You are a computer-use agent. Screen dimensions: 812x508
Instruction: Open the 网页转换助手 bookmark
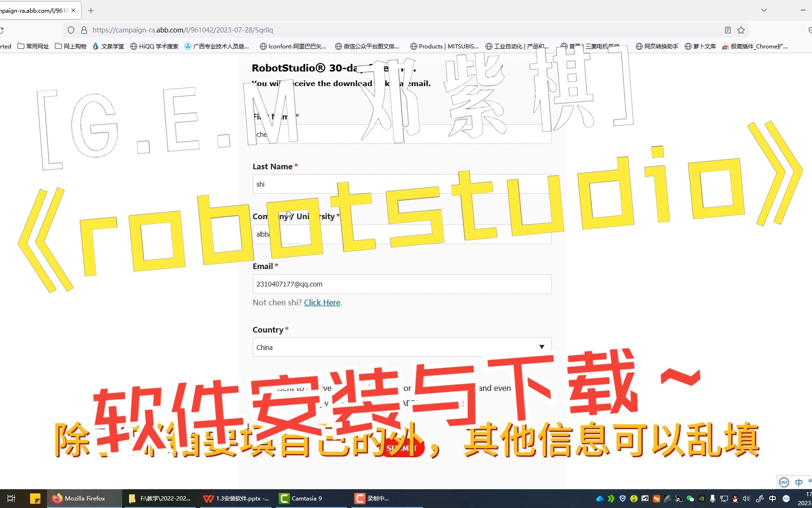(657, 46)
